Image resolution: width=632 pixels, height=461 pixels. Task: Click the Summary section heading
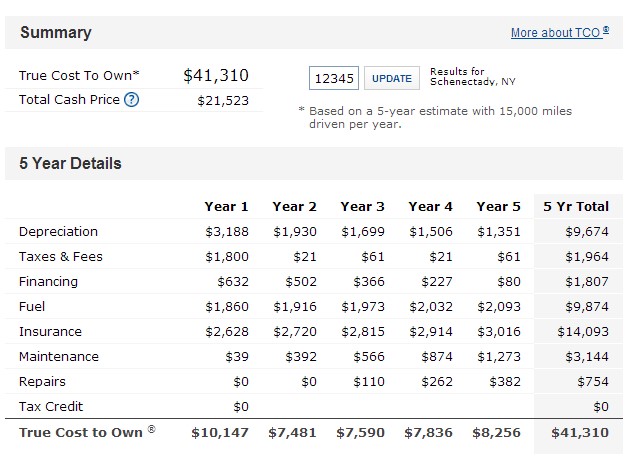(56, 33)
